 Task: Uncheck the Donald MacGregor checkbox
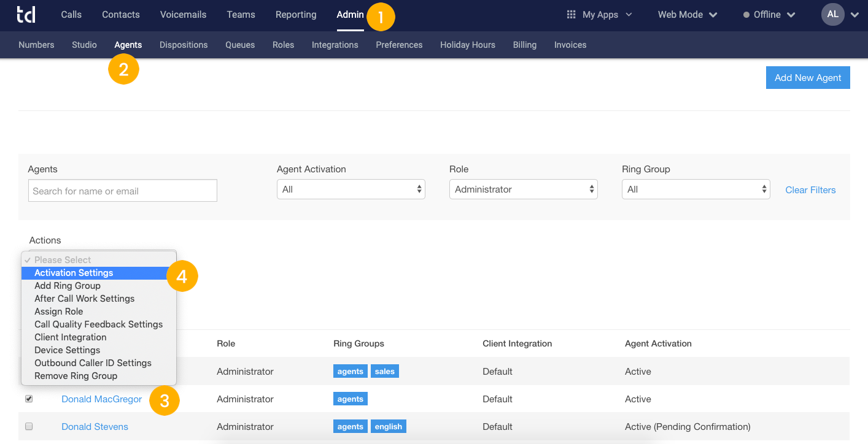(x=29, y=399)
